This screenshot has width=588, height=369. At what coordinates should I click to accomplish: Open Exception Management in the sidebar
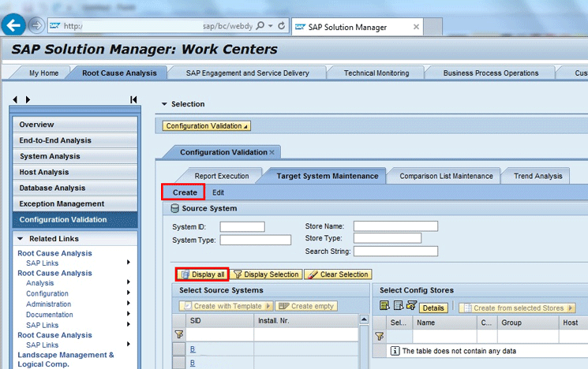point(75,203)
